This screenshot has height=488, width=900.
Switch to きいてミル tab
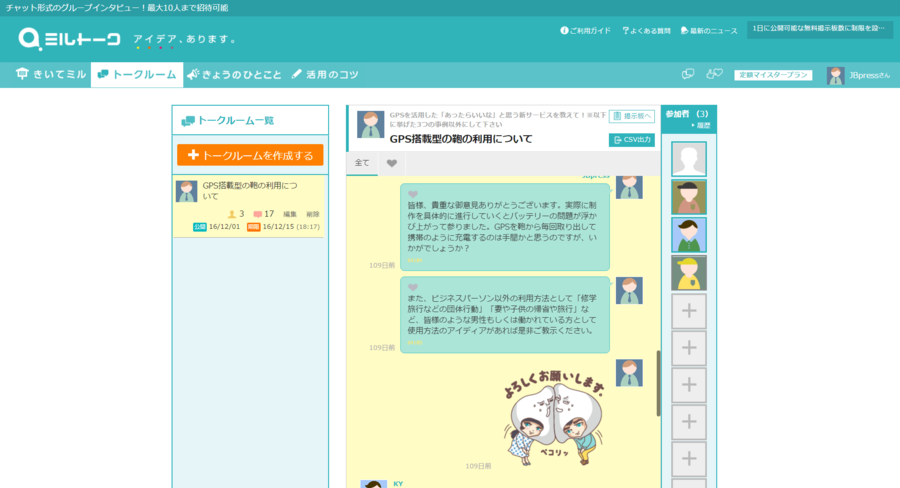[x=53, y=75]
